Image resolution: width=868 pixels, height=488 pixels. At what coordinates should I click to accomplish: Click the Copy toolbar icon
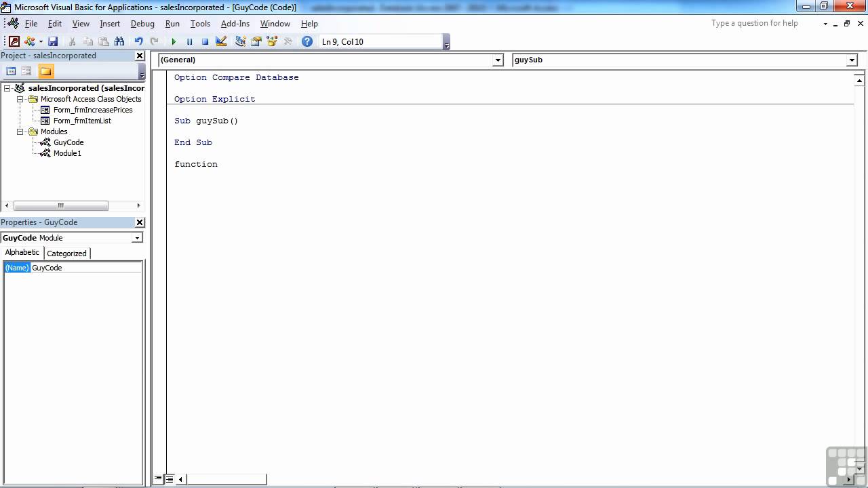tap(88, 41)
